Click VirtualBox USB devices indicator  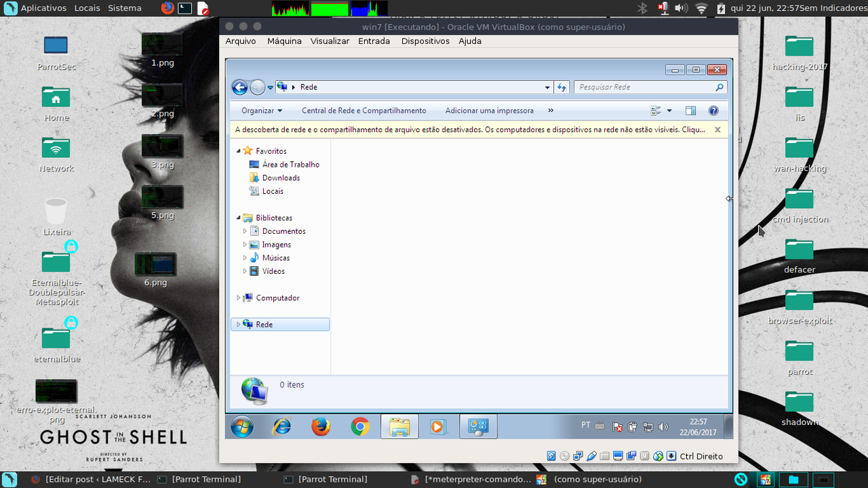591,456
